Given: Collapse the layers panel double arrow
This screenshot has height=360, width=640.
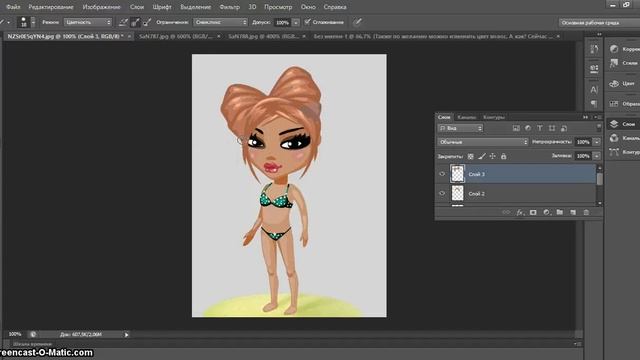Looking at the screenshot, I should point(586,117).
